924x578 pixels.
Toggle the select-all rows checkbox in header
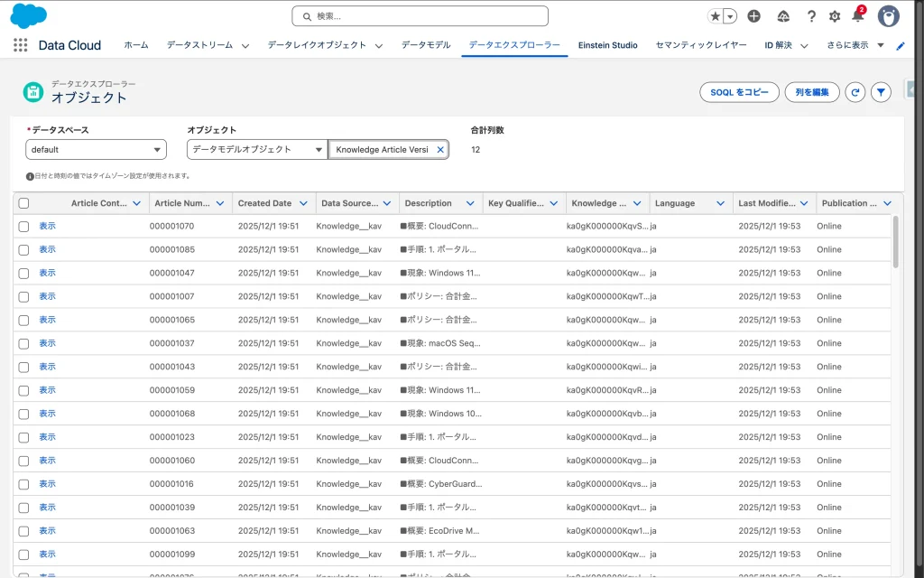[x=23, y=203]
